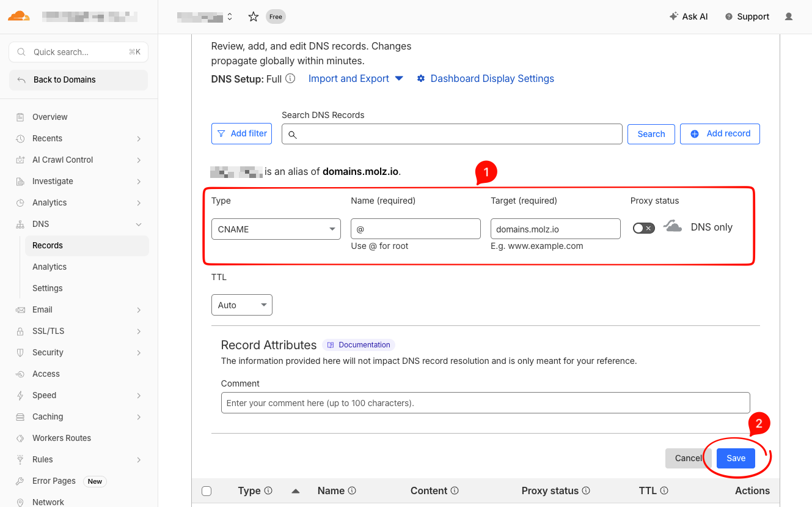
Task: Click Add record button
Action: [720, 133]
